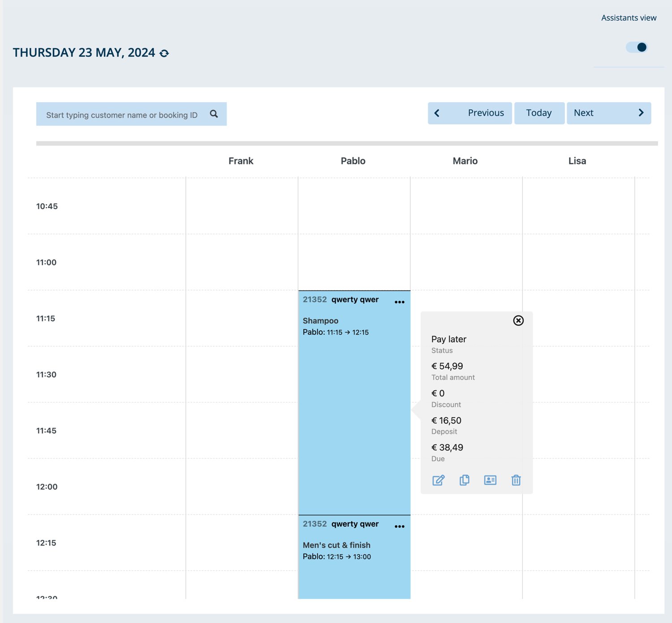Click the horizontal gray scrollbar above calendar
Image resolution: width=672 pixels, height=623 pixels.
pyautogui.click(x=347, y=143)
